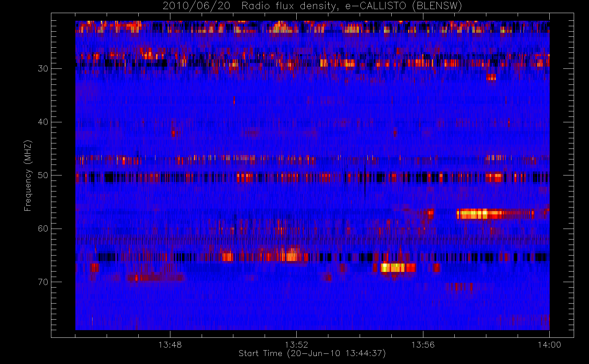589x364 pixels.
Task: Click the frequency tick label 70
Action: tap(43, 282)
